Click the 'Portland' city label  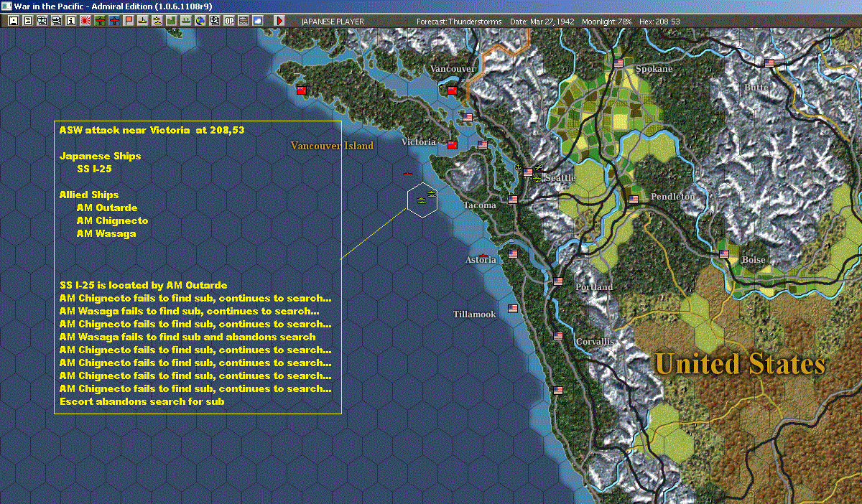(594, 287)
